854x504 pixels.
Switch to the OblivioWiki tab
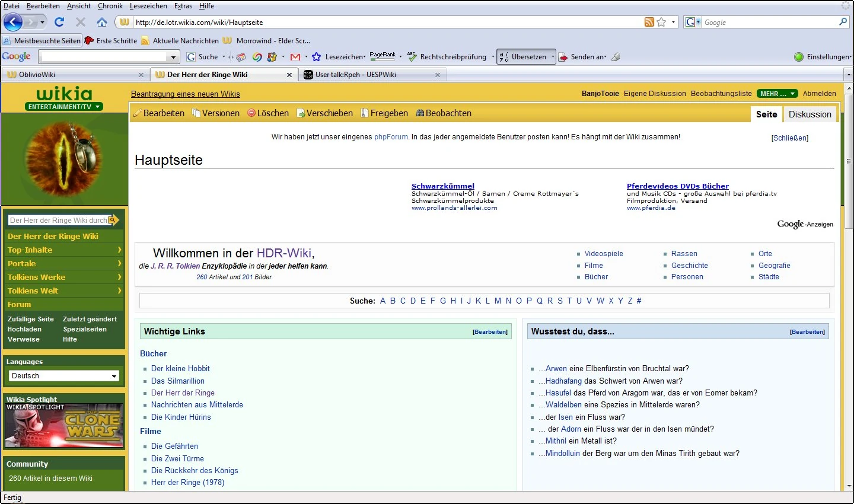pyautogui.click(x=75, y=75)
